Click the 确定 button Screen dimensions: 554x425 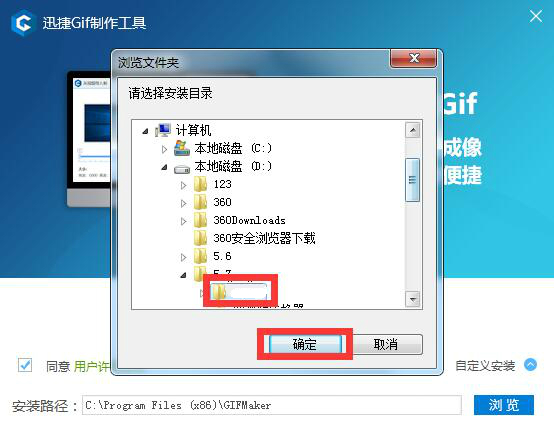coord(305,344)
